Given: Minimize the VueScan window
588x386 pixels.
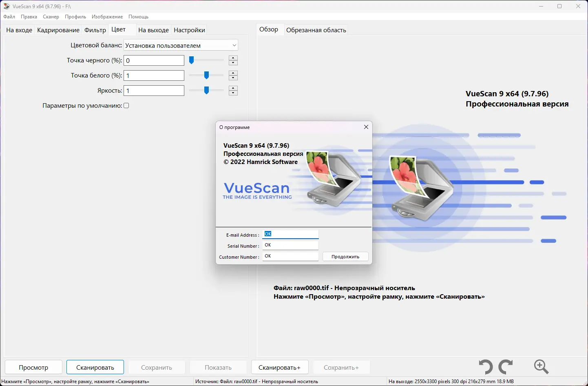Looking at the screenshot, I should (541, 6).
